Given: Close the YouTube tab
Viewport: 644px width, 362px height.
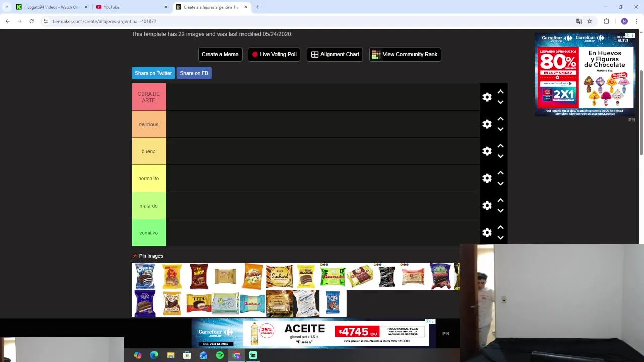Looking at the screenshot, I should [166, 7].
